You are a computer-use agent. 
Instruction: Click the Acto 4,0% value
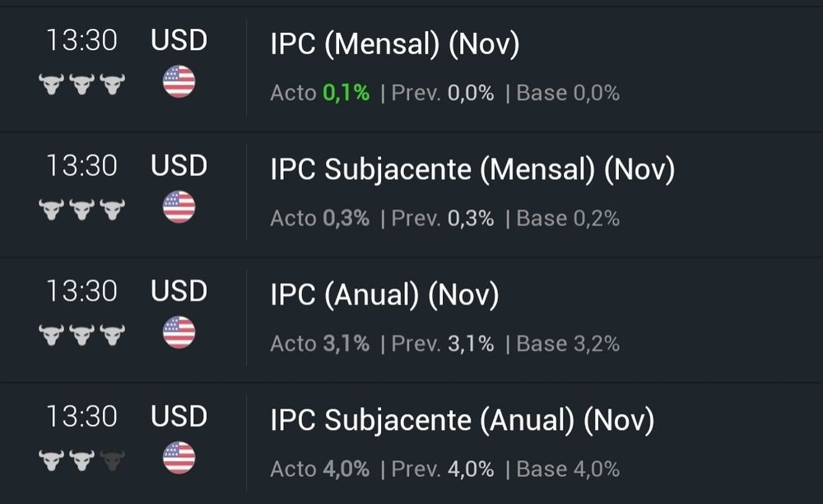(x=346, y=469)
